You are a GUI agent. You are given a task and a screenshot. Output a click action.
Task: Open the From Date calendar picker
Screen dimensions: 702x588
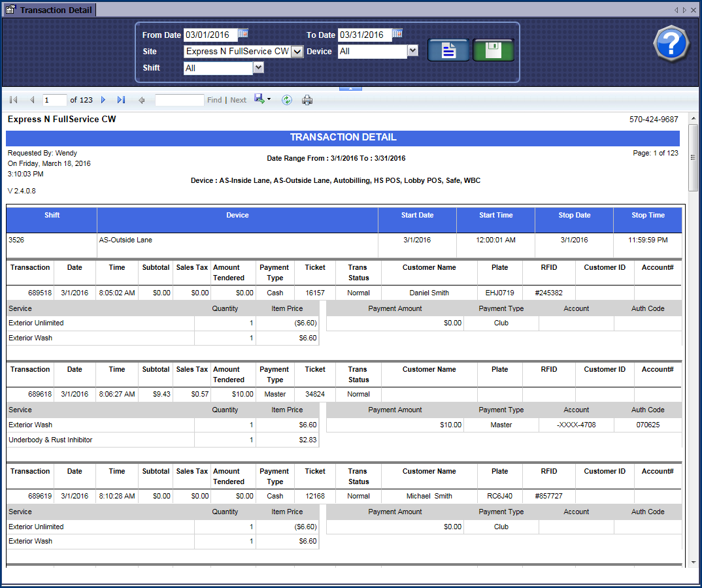(243, 33)
